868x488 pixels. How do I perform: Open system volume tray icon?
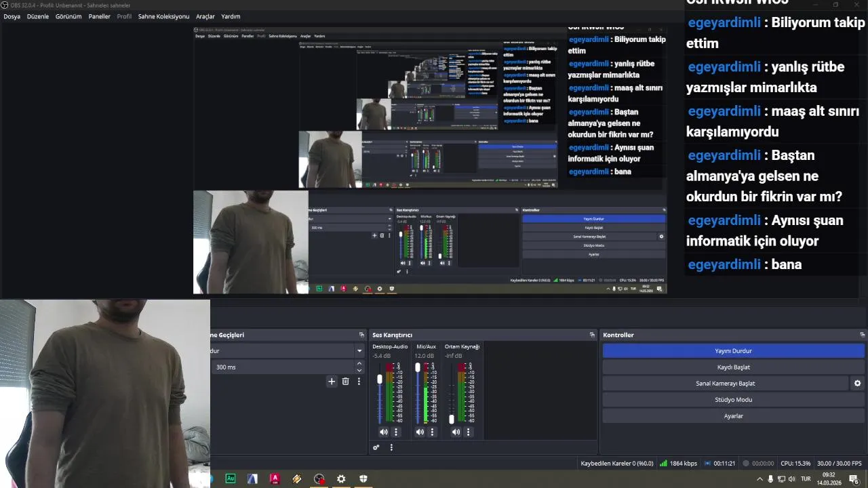point(792,479)
